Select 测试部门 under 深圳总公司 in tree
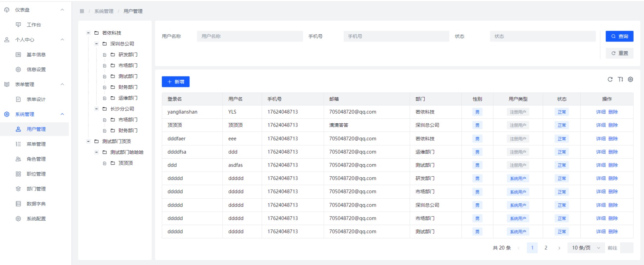 tap(128, 76)
